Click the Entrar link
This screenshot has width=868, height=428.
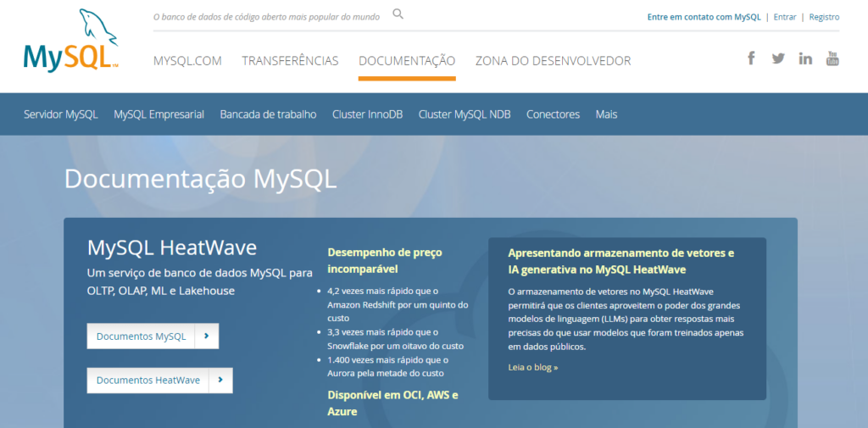pos(785,17)
